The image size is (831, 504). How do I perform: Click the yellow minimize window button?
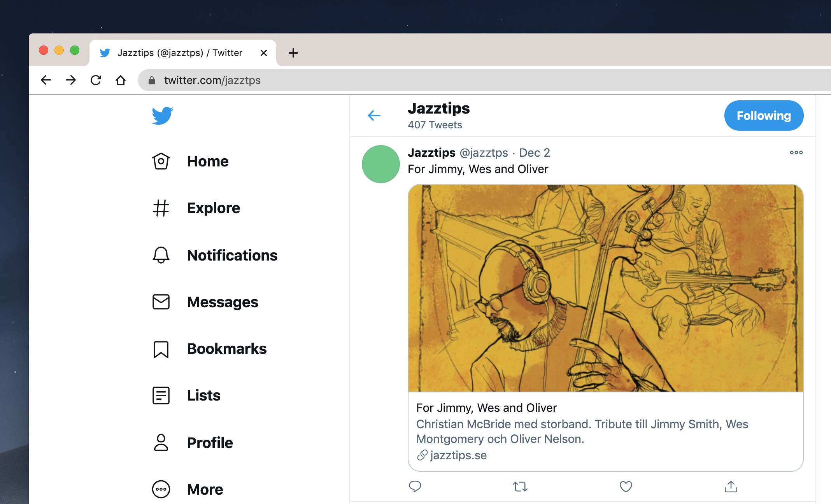click(x=59, y=50)
